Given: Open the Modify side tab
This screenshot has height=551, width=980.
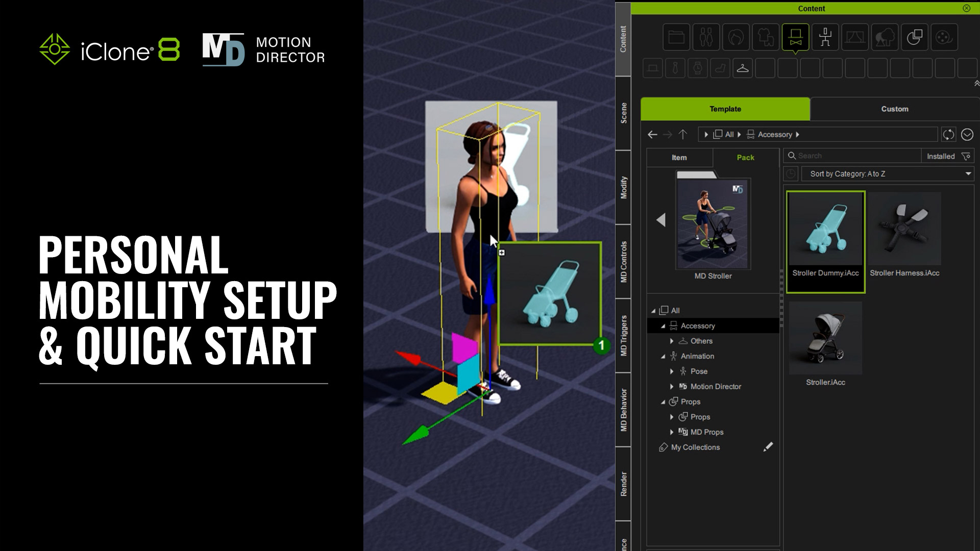Looking at the screenshot, I should click(623, 188).
